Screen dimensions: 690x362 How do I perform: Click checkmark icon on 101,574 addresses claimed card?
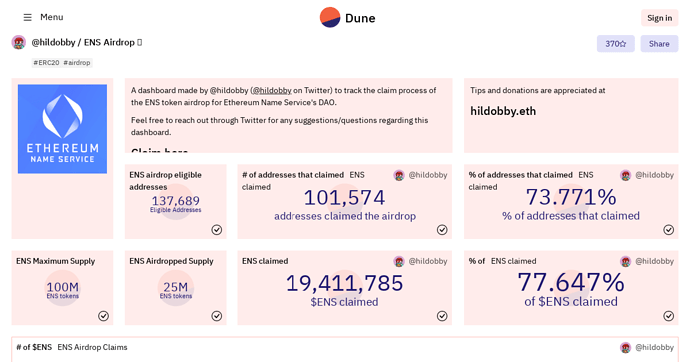(442, 230)
